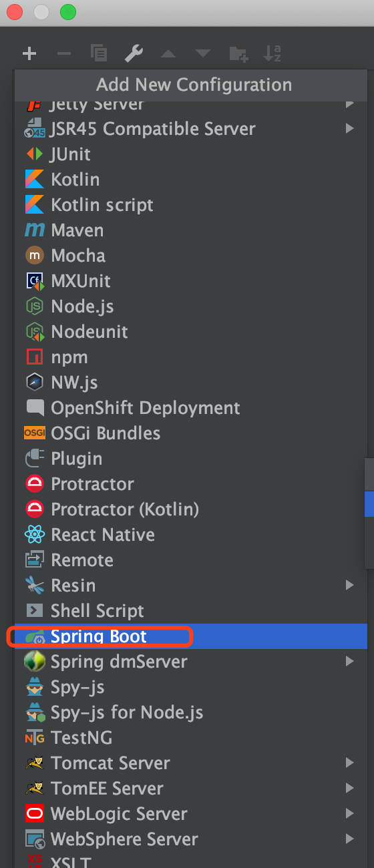Select the Tomcat Server label

[x=110, y=763]
